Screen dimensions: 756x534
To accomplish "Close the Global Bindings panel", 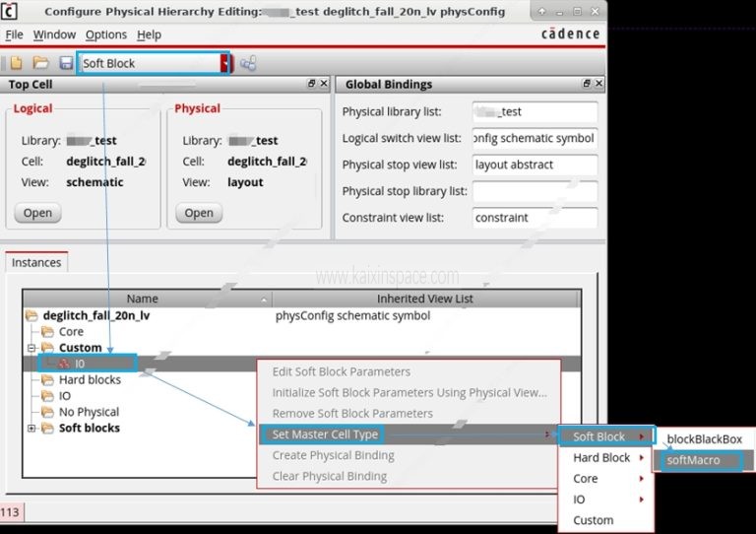I will [x=599, y=85].
